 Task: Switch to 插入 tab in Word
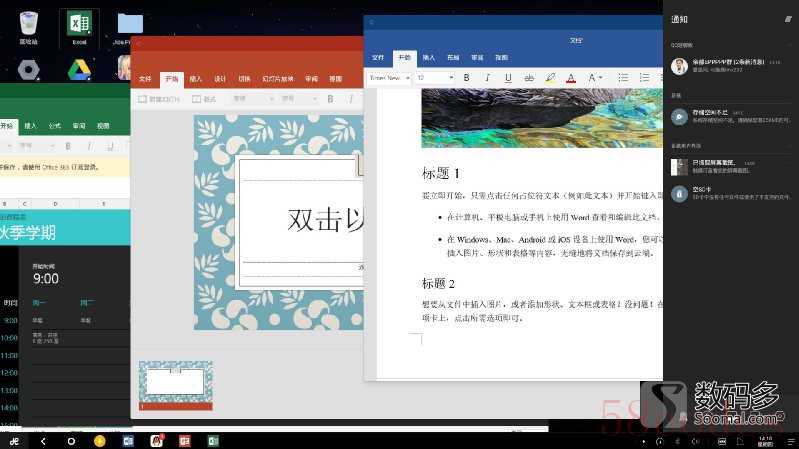428,58
